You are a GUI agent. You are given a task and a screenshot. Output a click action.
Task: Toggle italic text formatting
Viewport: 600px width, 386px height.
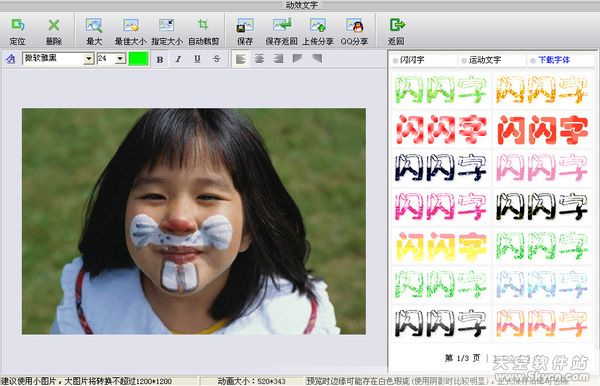(x=178, y=59)
